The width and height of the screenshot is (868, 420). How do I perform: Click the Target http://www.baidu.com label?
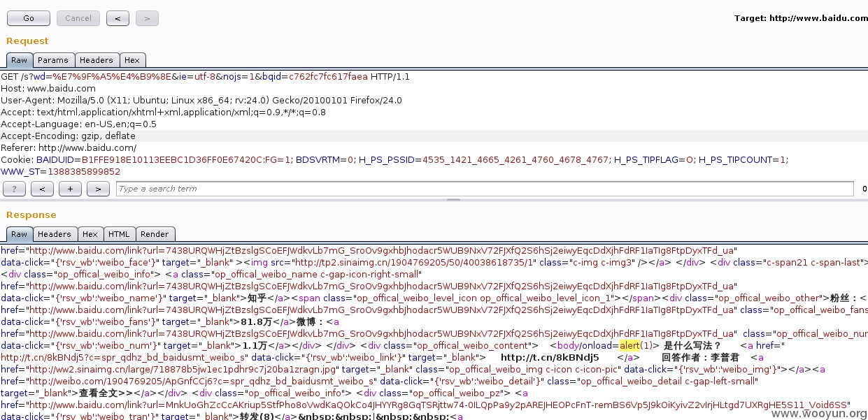coord(801,18)
